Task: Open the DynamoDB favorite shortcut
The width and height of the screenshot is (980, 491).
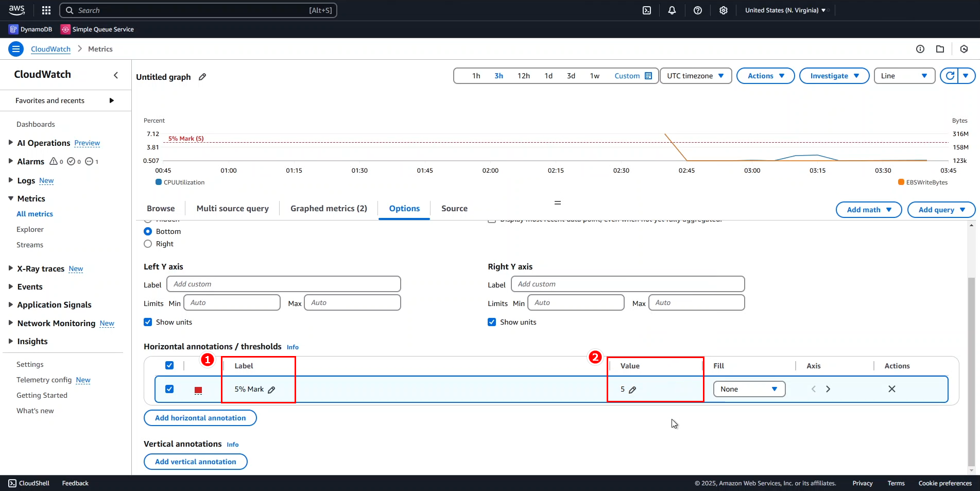Action: [30, 29]
